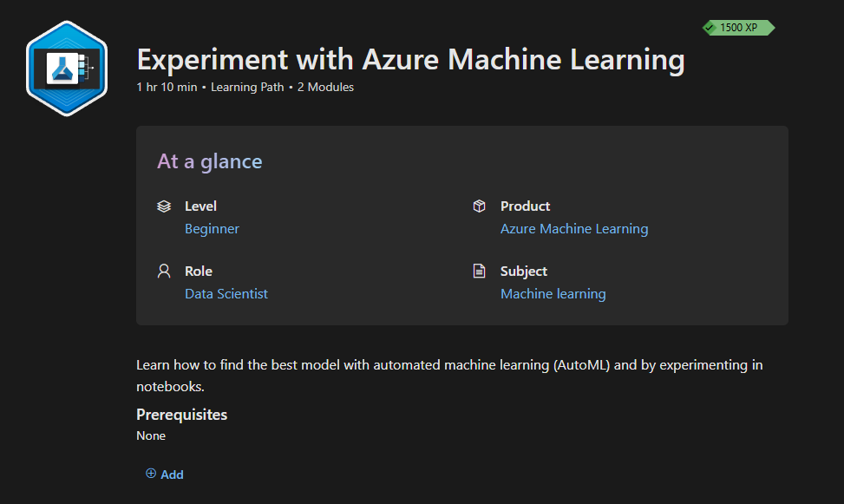The image size is (844, 504).
Task: Click the description paragraph about AutoML
Action: [449, 376]
